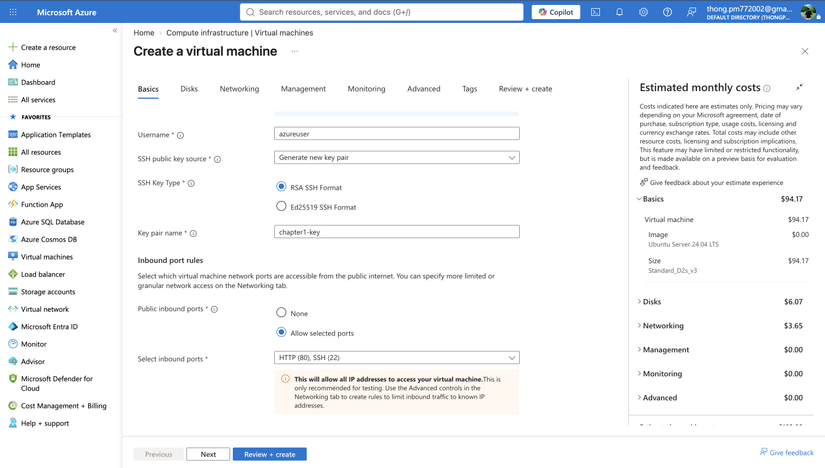Select RSA SSH Format radio button

281,186
